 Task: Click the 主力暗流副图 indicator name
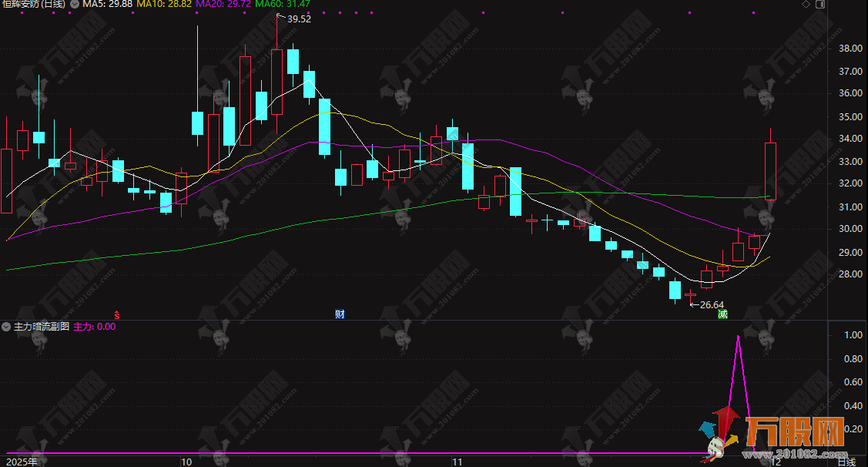[42, 327]
